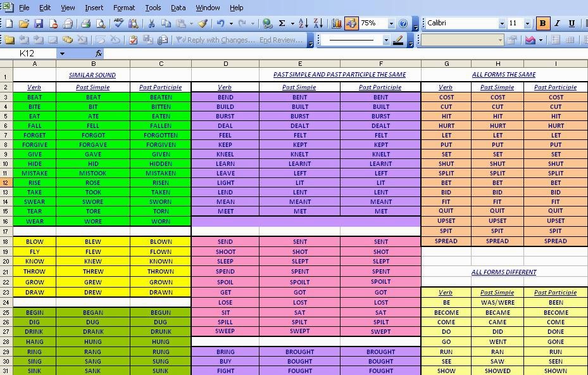Select the SHOWED cell
The image size is (588, 375).
[497, 371]
